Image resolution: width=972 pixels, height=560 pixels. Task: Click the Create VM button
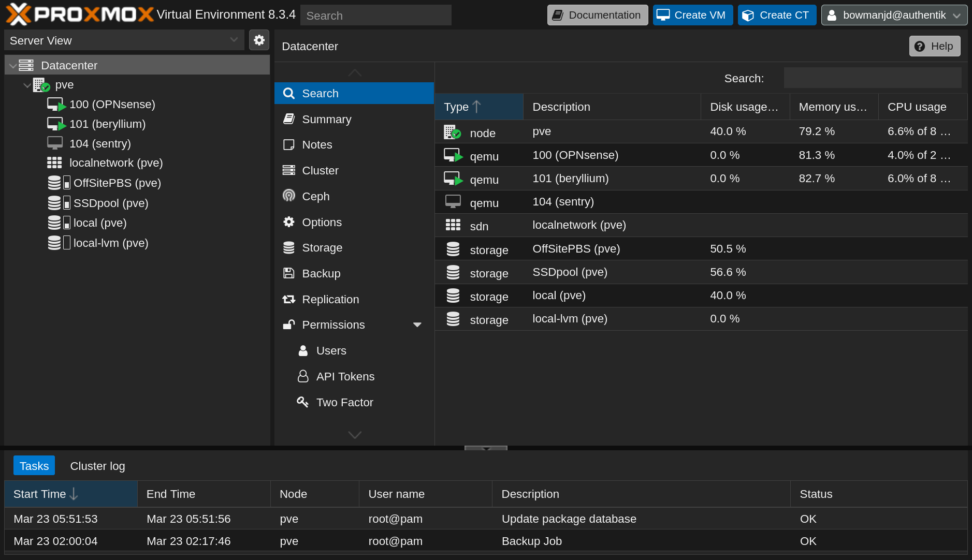coord(692,15)
